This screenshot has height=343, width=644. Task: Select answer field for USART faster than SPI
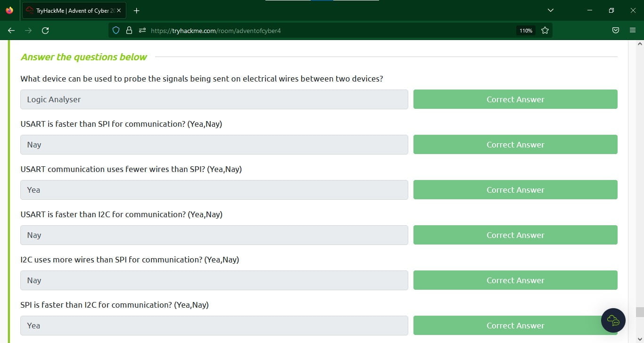(x=214, y=145)
